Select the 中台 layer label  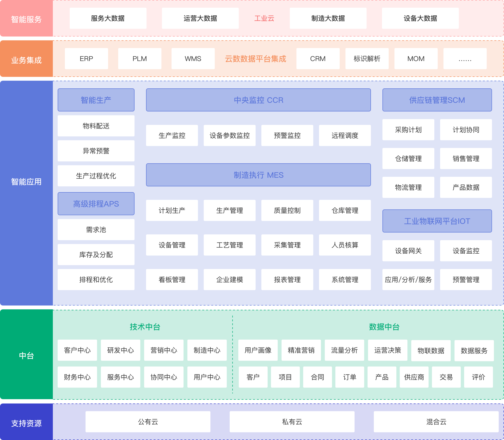(26, 355)
